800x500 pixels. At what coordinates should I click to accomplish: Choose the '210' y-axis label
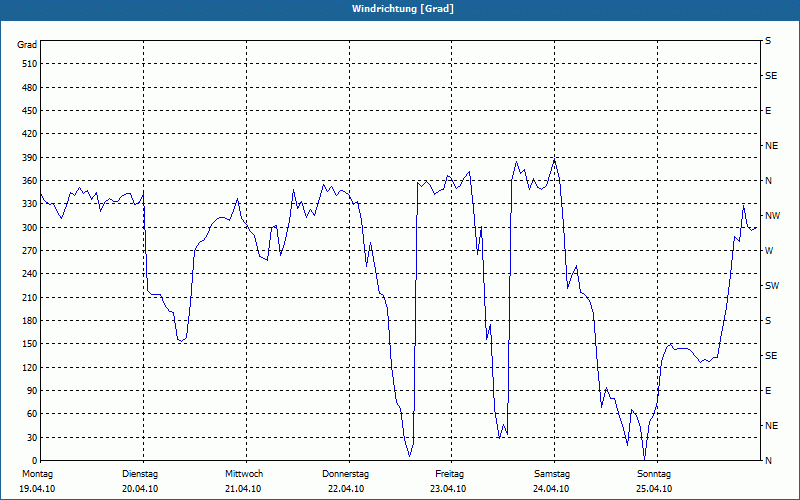(x=30, y=297)
